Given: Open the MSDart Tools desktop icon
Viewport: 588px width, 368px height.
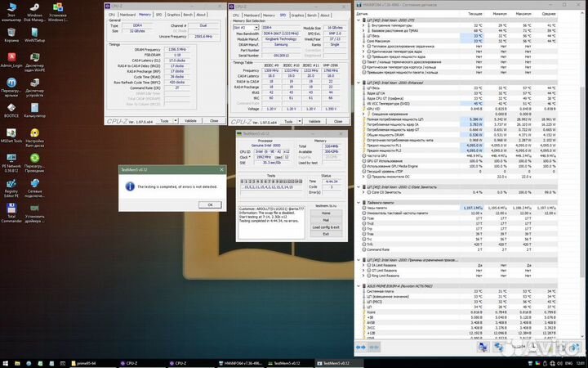Looking at the screenshot, I should [11, 135].
